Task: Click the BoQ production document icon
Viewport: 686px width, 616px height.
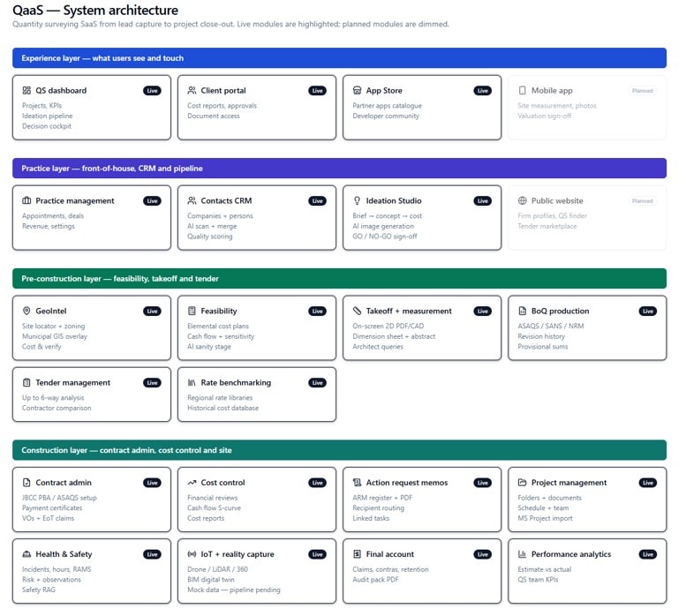Action: [523, 311]
